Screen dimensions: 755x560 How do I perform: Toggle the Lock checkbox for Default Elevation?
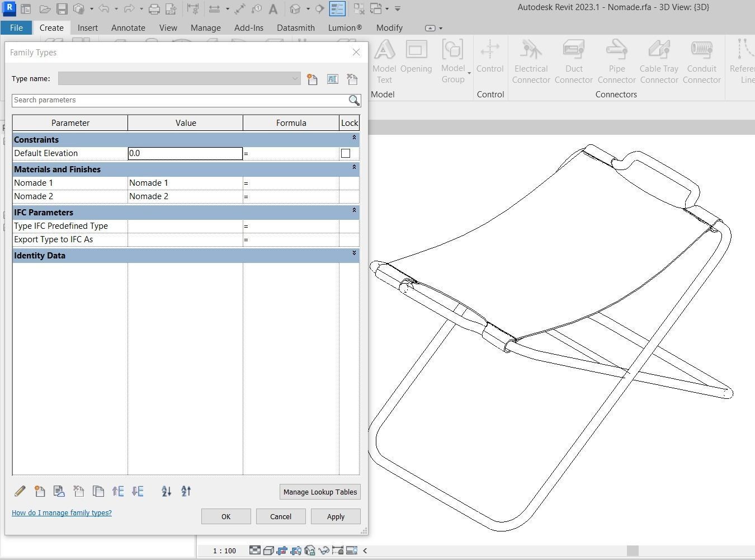pyautogui.click(x=346, y=153)
